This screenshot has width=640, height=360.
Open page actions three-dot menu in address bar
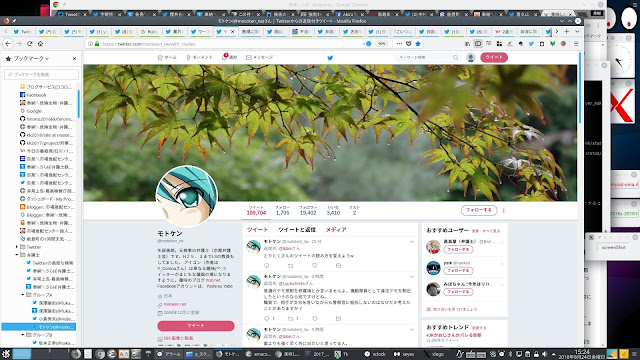tap(399, 44)
